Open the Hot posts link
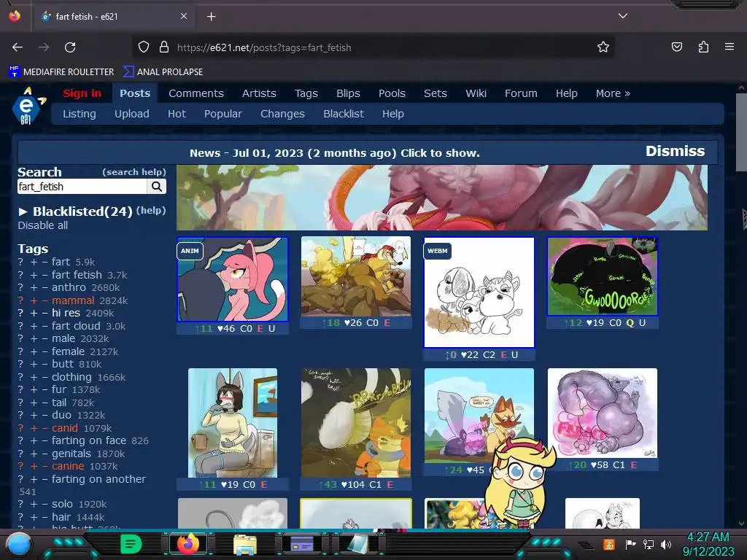Screen dimensions: 747x560 pos(177,114)
